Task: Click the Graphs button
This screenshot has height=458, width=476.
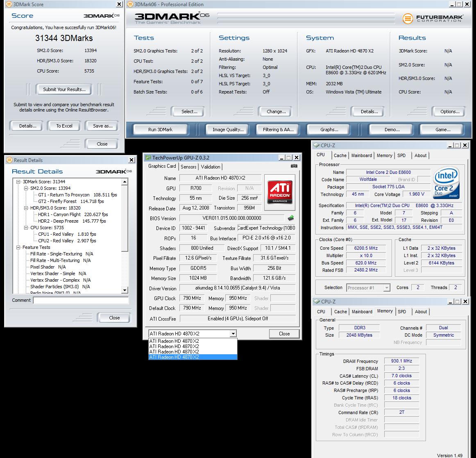Action: (x=329, y=130)
